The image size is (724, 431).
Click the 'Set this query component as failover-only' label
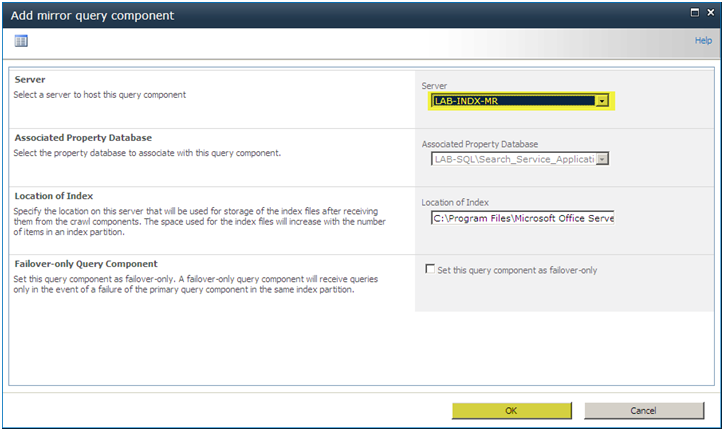tap(517, 270)
